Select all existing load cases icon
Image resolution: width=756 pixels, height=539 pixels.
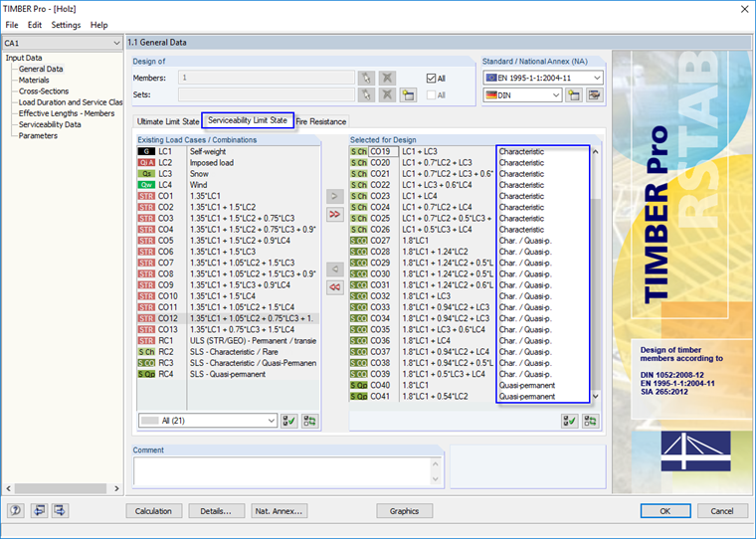(289, 421)
